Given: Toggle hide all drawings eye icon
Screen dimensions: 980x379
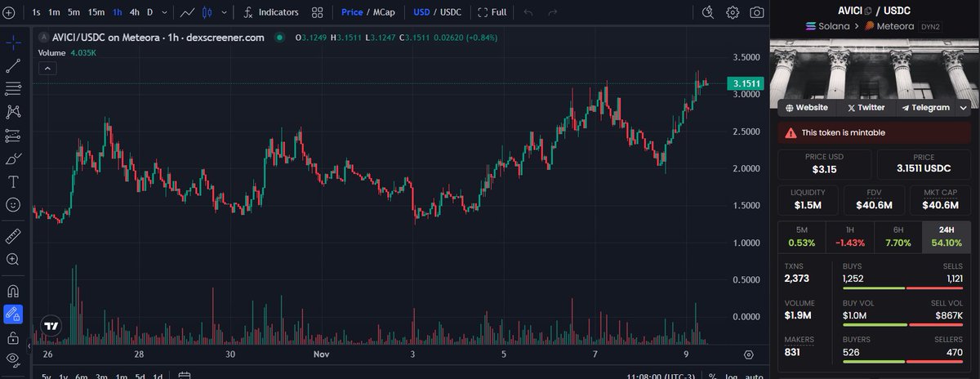Looking at the screenshot, I should click(13, 359).
